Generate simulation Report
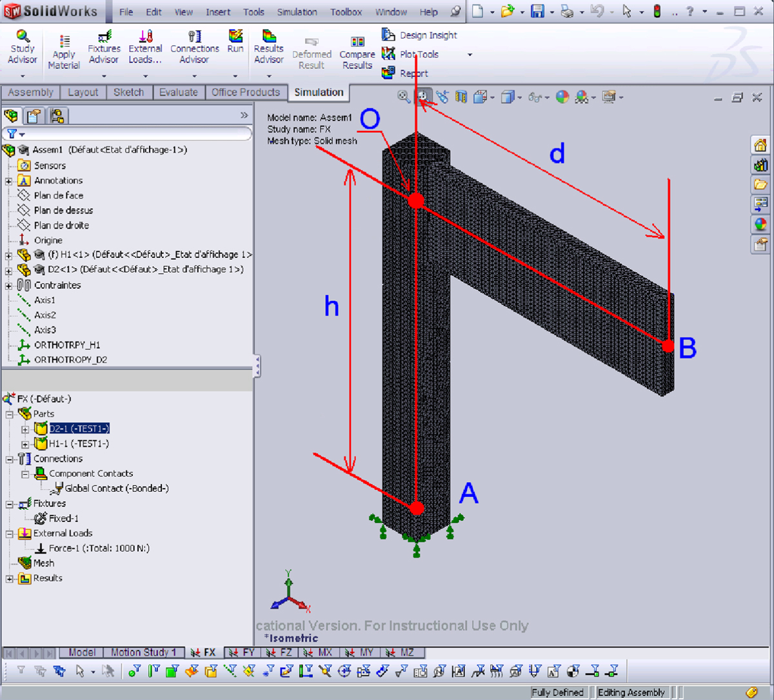 (405, 73)
